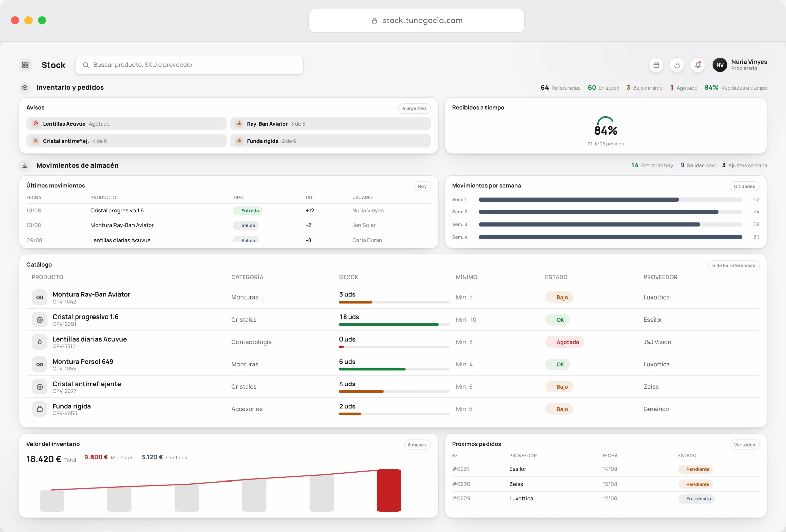This screenshot has height=532, width=786.
Task: Click the Ver todos button in Próximos pedidos
Action: (x=744, y=445)
